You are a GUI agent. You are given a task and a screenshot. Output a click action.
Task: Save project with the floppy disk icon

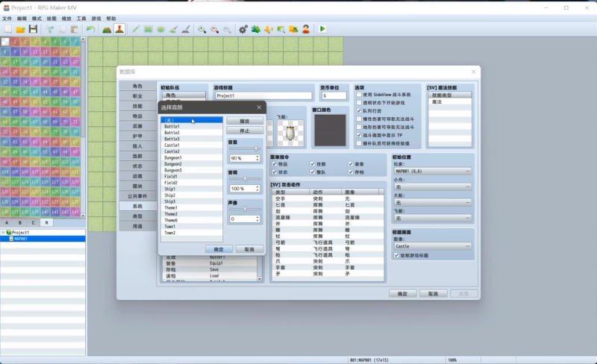point(33,29)
